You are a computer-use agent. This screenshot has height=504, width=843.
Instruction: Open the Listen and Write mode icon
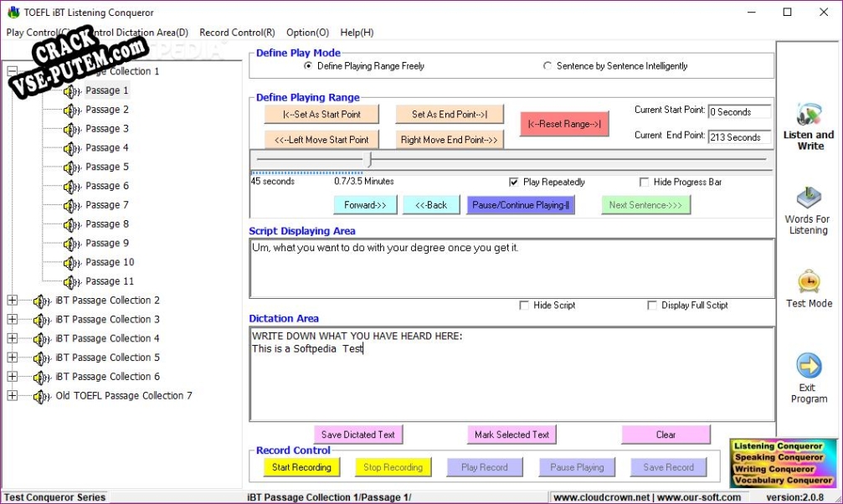[x=809, y=115]
